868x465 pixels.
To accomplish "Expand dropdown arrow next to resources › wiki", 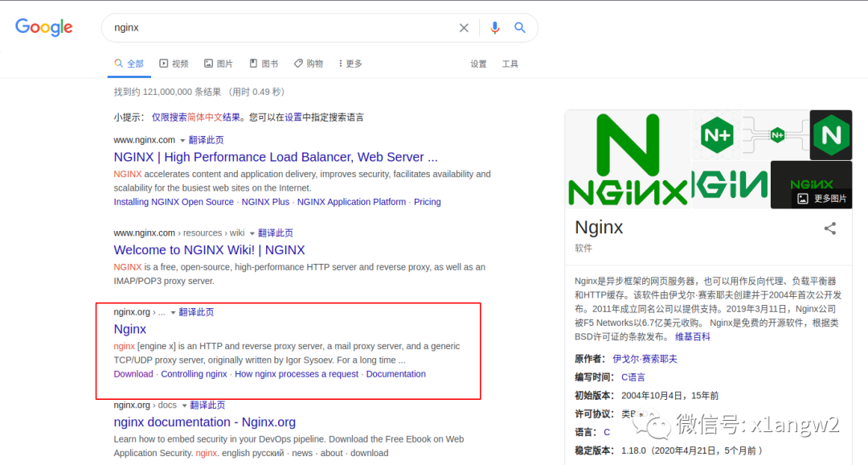I will click(x=252, y=234).
